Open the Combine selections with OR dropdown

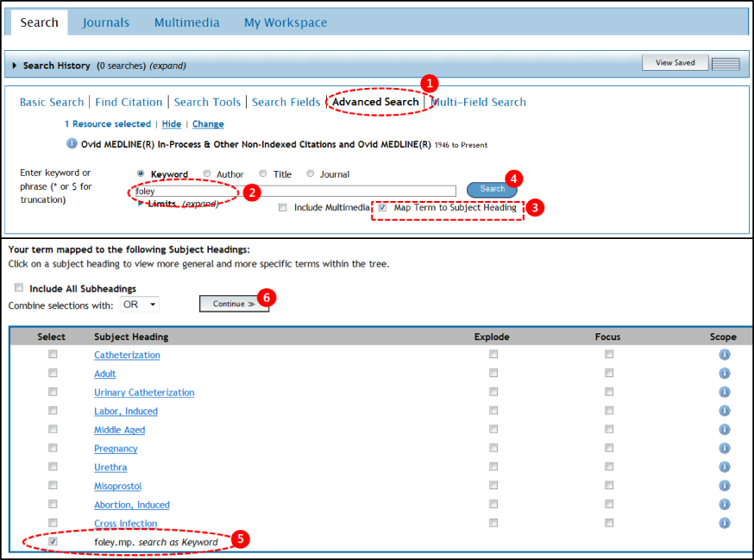click(x=140, y=304)
